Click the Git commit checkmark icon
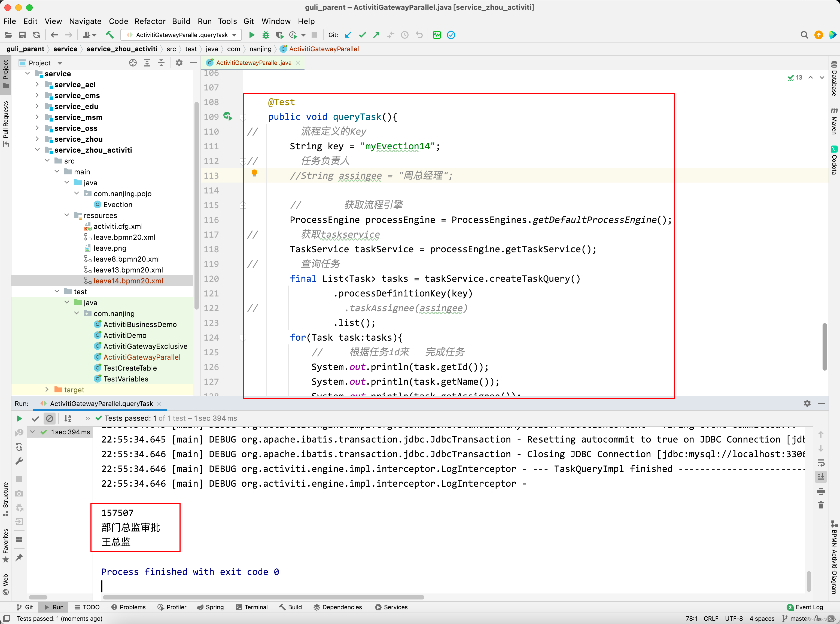 (x=362, y=35)
